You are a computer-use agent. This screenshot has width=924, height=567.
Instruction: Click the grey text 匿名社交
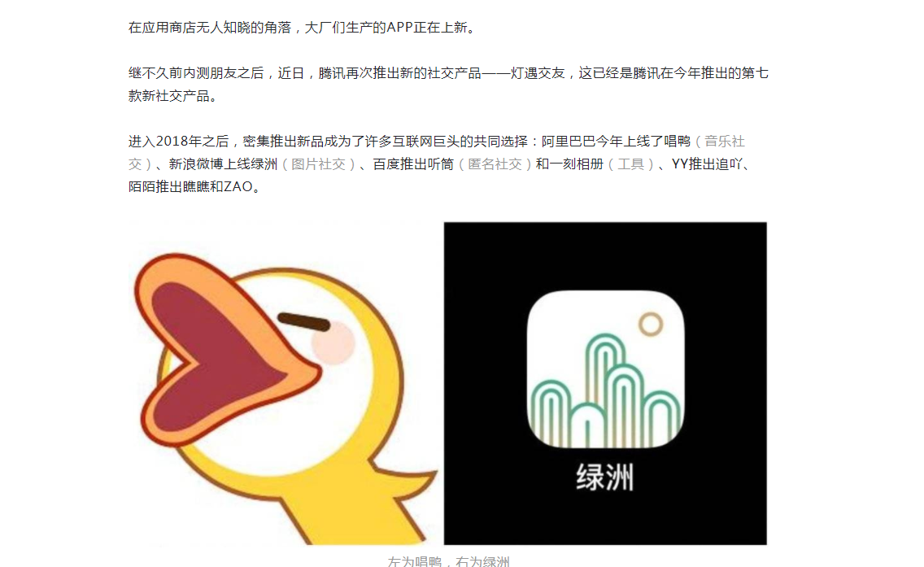(x=495, y=164)
